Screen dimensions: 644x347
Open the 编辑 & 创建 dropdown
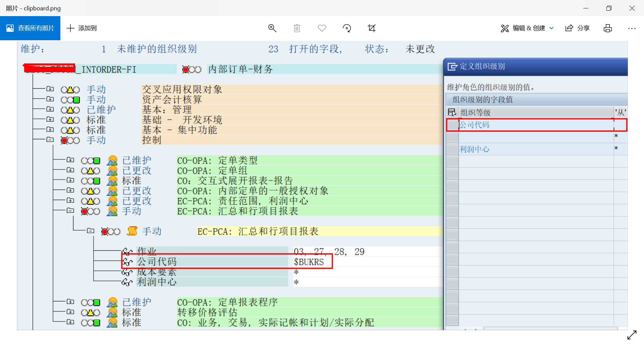527,28
